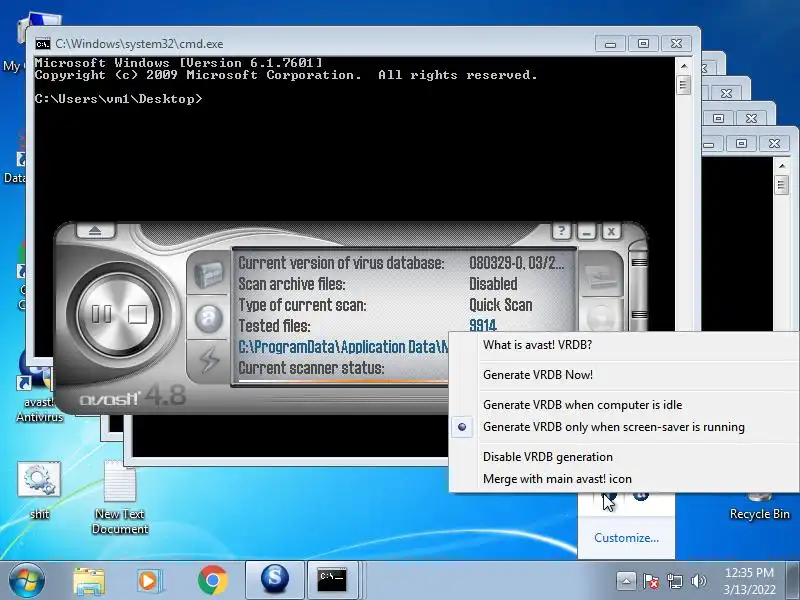800x600 pixels.
Task: Open the Recycle Bin desktop icon
Action: 759,507
